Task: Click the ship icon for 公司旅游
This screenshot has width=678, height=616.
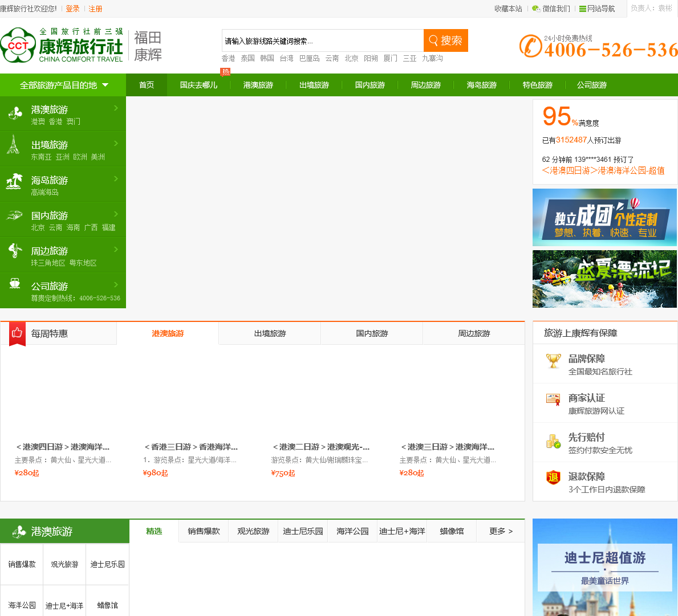Action: (x=15, y=283)
